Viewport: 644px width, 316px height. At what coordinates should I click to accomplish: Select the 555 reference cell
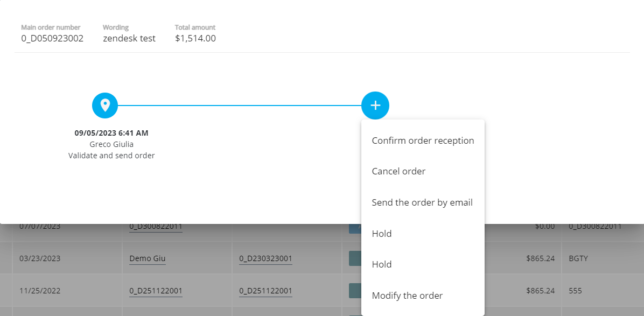pos(576,291)
